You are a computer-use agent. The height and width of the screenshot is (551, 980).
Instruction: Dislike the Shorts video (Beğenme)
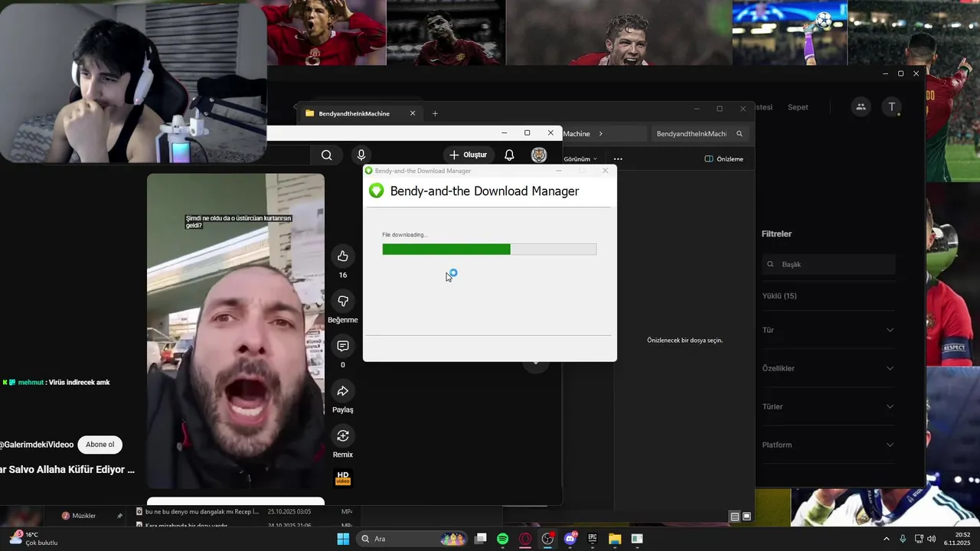(343, 301)
